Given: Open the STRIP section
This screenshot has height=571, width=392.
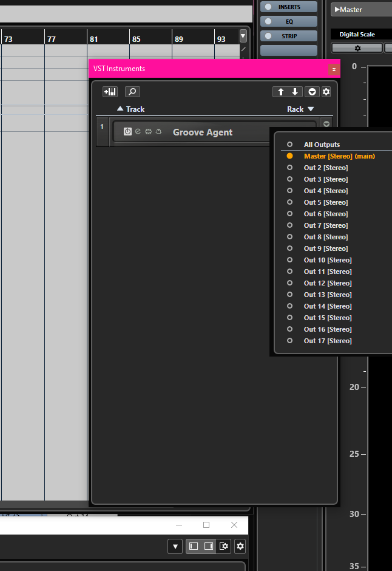Looking at the screenshot, I should point(289,36).
